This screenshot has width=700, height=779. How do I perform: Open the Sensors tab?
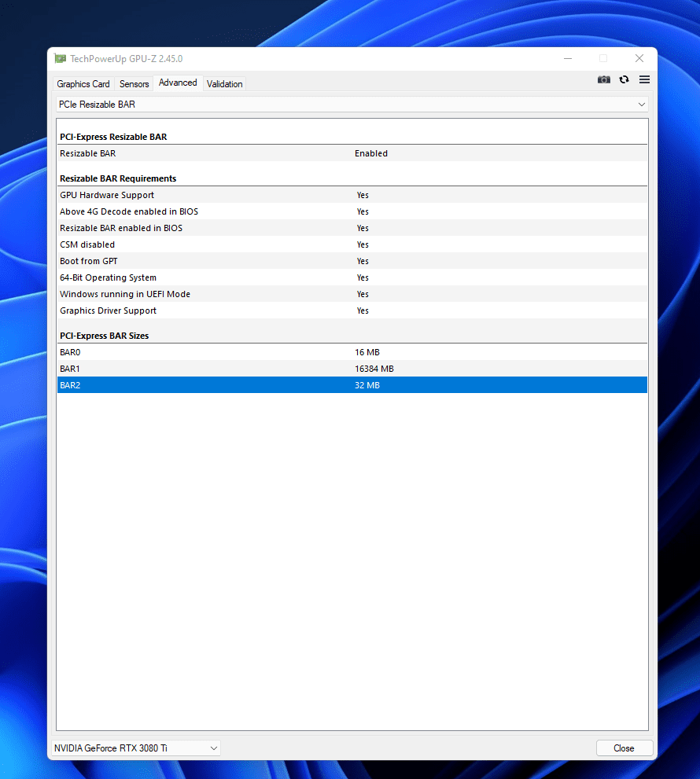pos(134,84)
